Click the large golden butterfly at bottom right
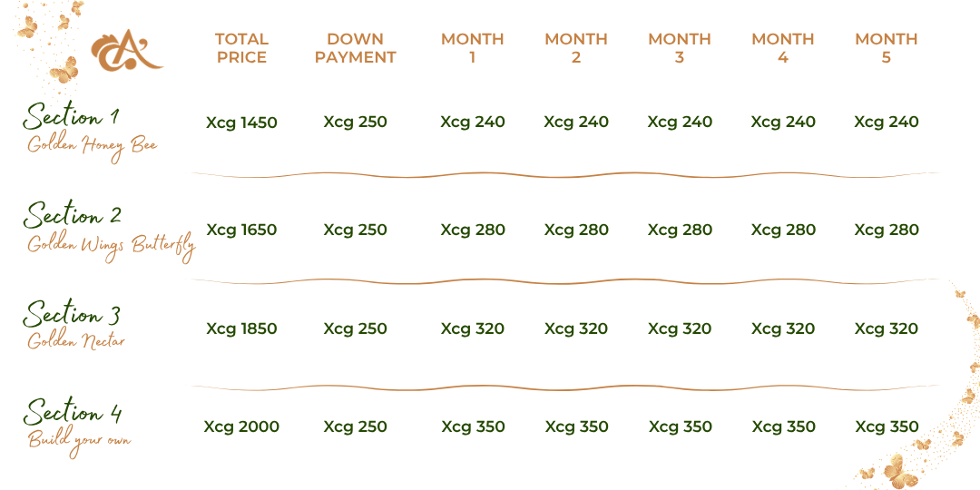This screenshot has width=980, height=490. pos(901,470)
